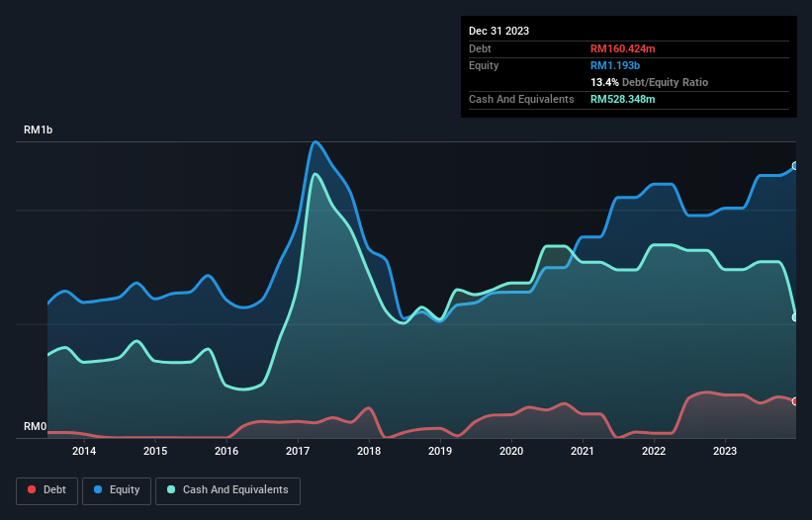Click the RM0 y-axis label

coord(35,426)
